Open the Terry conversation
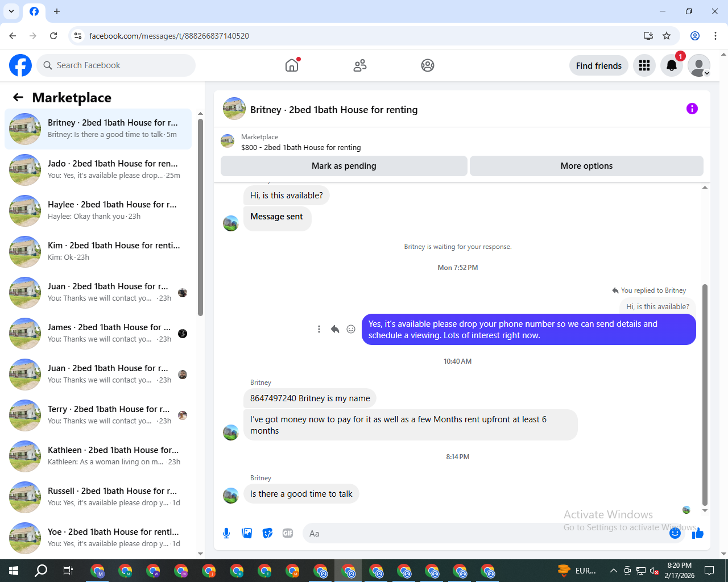Viewport: 728px width, 582px height. tap(98, 415)
